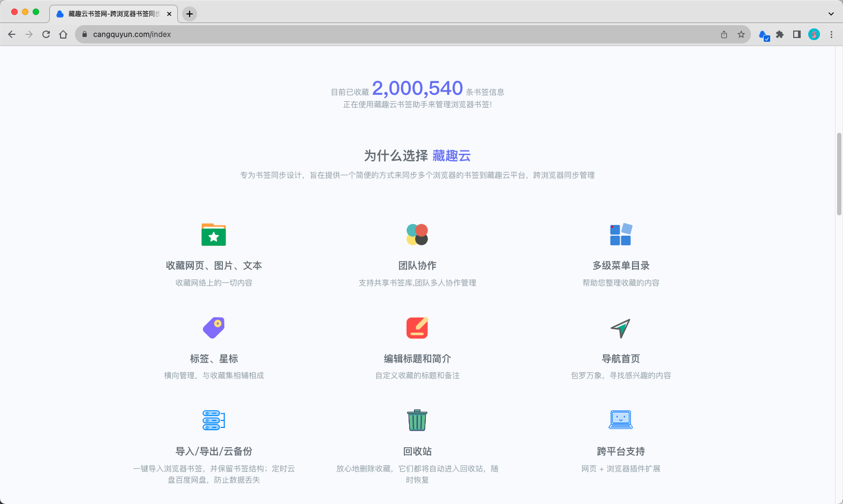Click the 标签、星标 title
This screenshot has width=843, height=504.
point(214,359)
